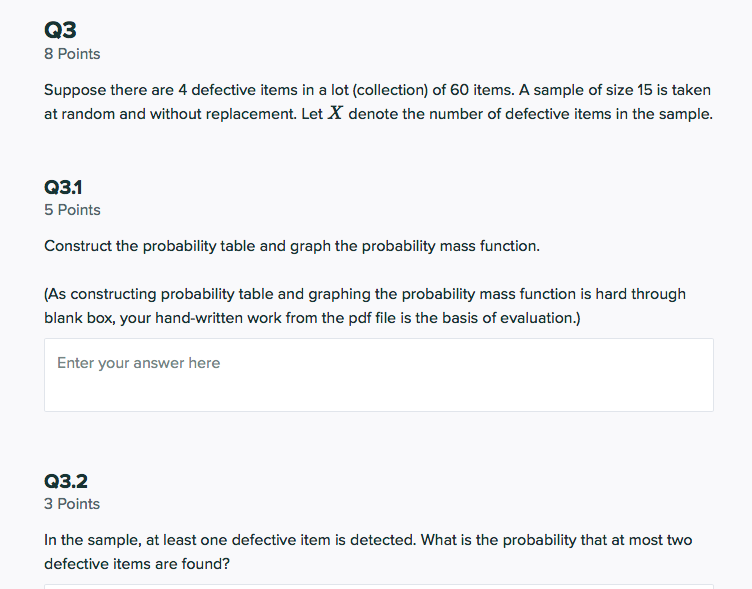Screen dimensions: 752x589
Task: Select the Q3.2 heading
Action: (x=66, y=481)
